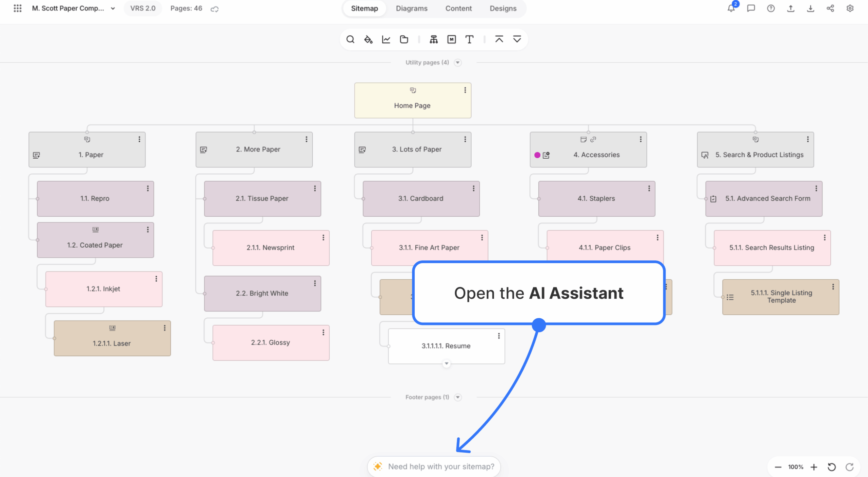
Task: Click the expand all levels icon
Action: click(517, 39)
